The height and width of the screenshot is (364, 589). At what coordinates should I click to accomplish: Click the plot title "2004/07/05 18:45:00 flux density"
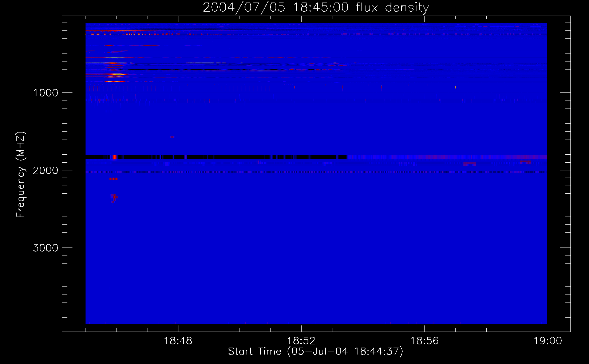(316, 7)
